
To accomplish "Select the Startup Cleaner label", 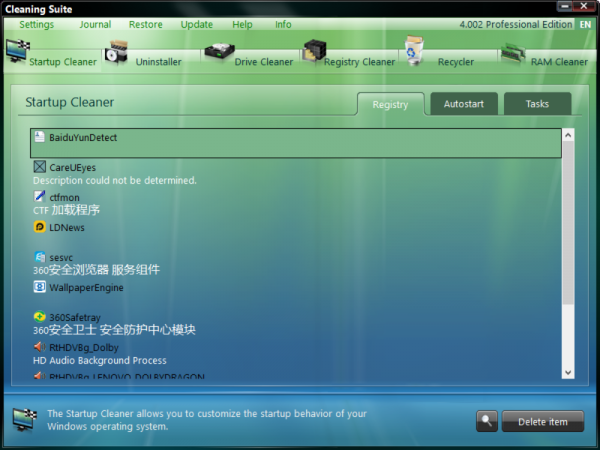I will coord(63,62).
